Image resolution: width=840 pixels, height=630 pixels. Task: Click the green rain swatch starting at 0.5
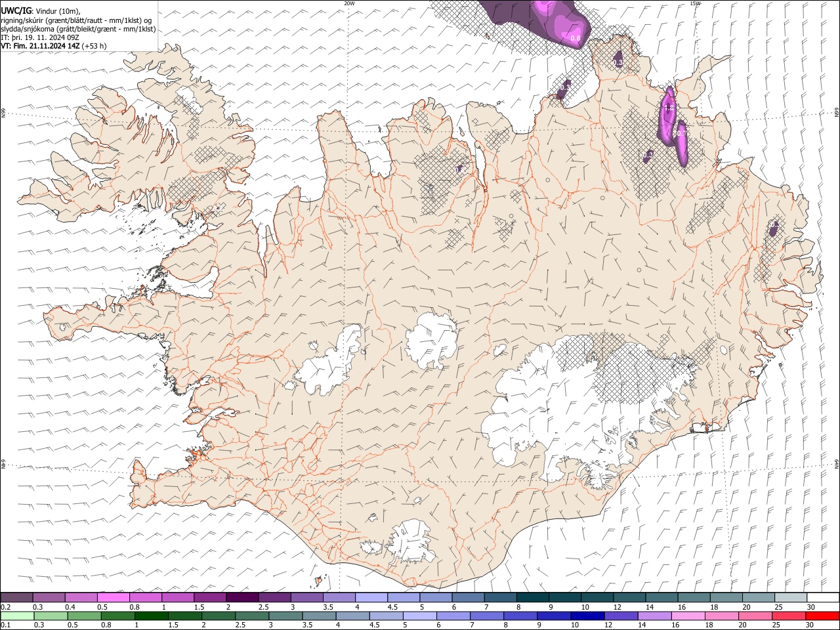[x=85, y=616]
